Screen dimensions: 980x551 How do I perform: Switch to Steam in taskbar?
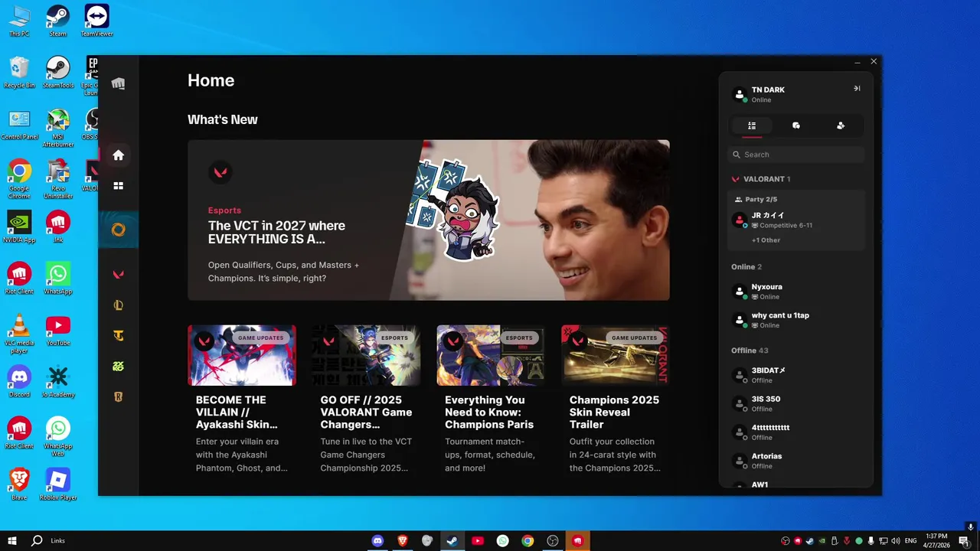(x=452, y=540)
